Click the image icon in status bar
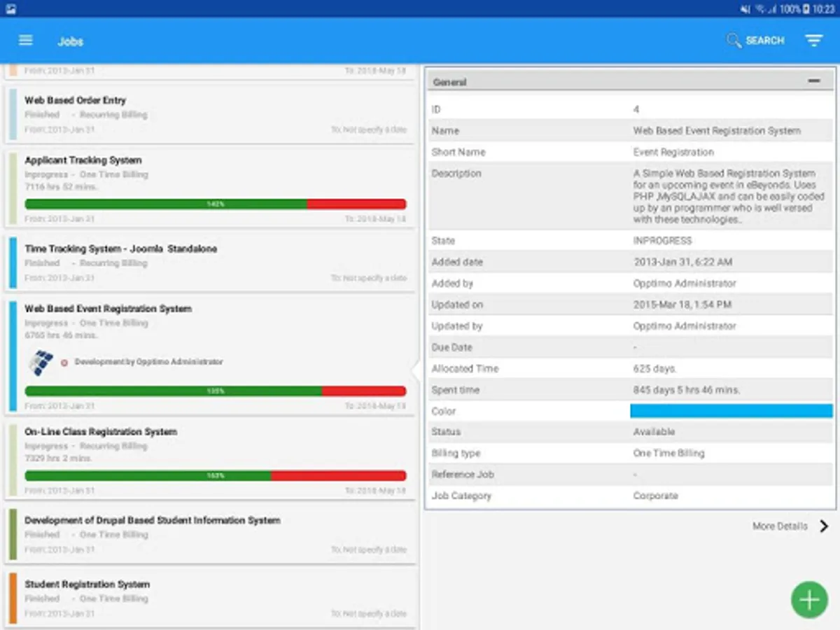The image size is (840, 630). point(10,8)
